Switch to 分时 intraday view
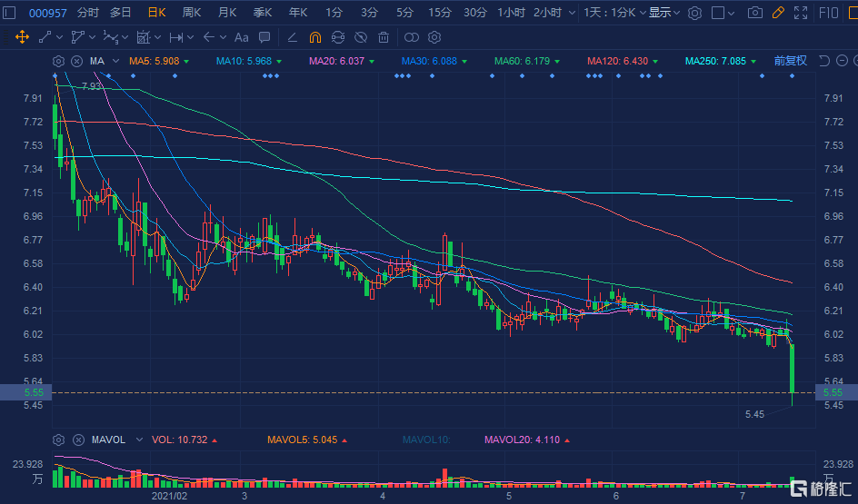The width and height of the screenshot is (858, 504). [x=88, y=13]
